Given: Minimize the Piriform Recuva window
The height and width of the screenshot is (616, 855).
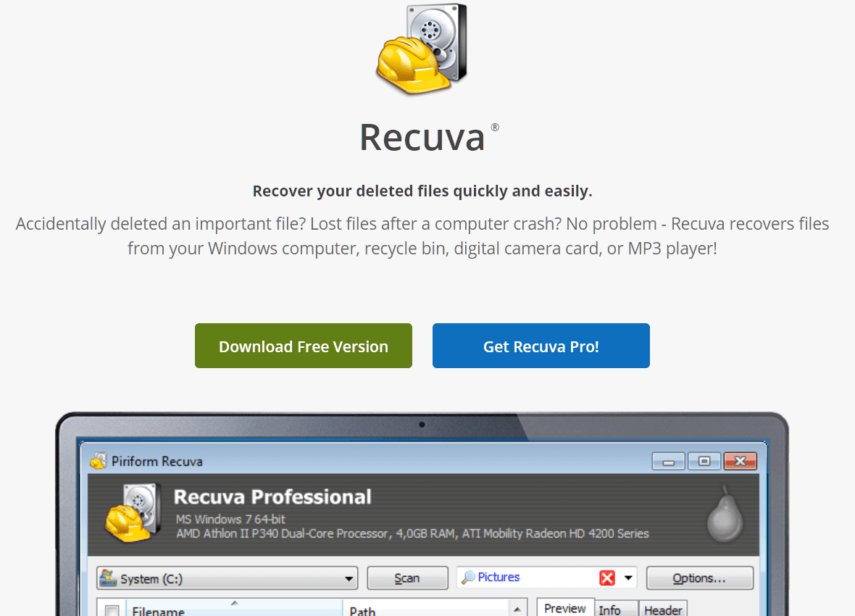Looking at the screenshot, I should tap(669, 462).
